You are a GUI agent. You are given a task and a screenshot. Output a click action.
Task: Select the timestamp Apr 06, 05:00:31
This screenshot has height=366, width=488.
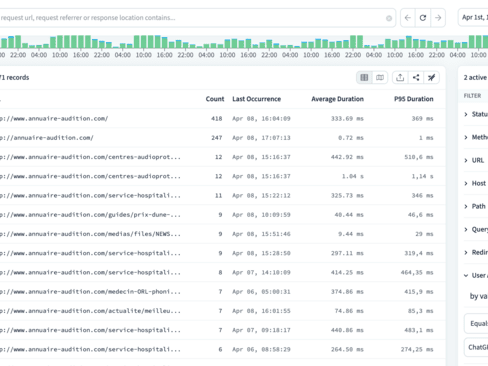(261, 292)
